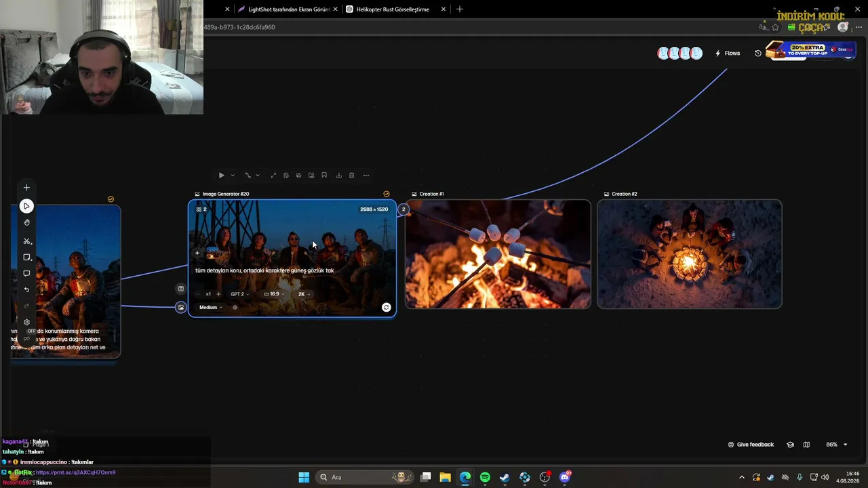Select the Creation #1 marshmallow campfire image
This screenshot has height=488, width=868.
[498, 254]
